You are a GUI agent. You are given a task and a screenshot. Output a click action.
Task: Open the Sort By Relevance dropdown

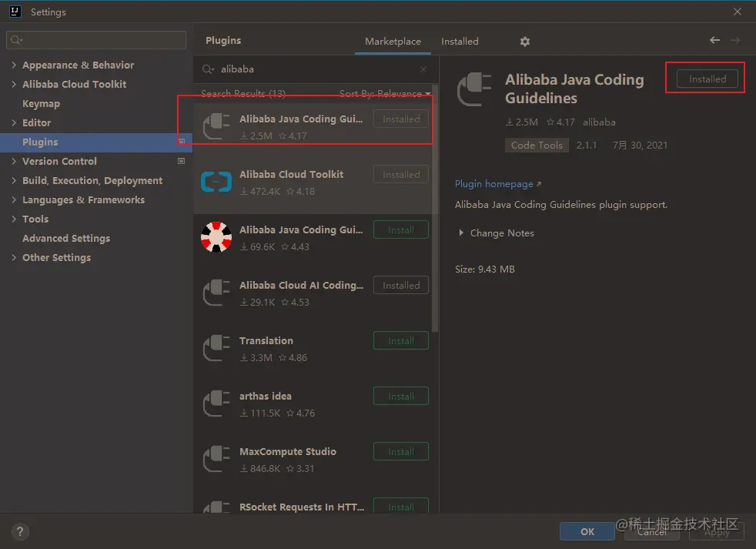[x=385, y=93]
